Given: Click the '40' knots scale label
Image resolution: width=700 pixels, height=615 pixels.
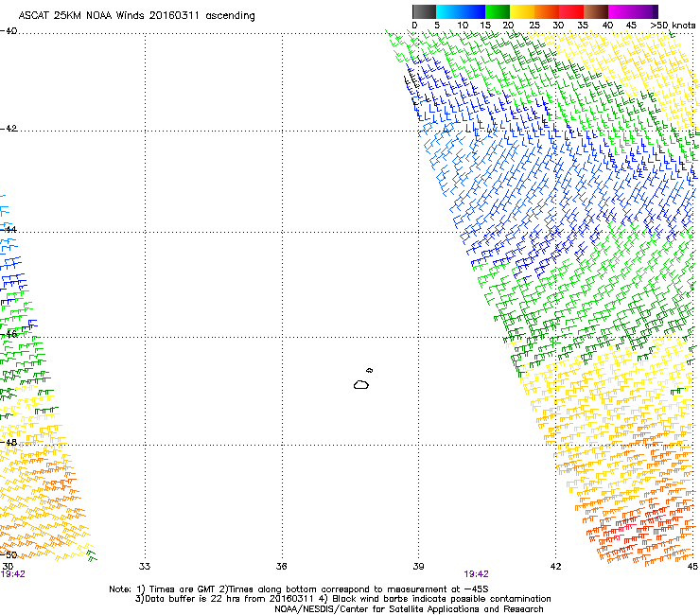Looking at the screenshot, I should pyautogui.click(x=607, y=26).
